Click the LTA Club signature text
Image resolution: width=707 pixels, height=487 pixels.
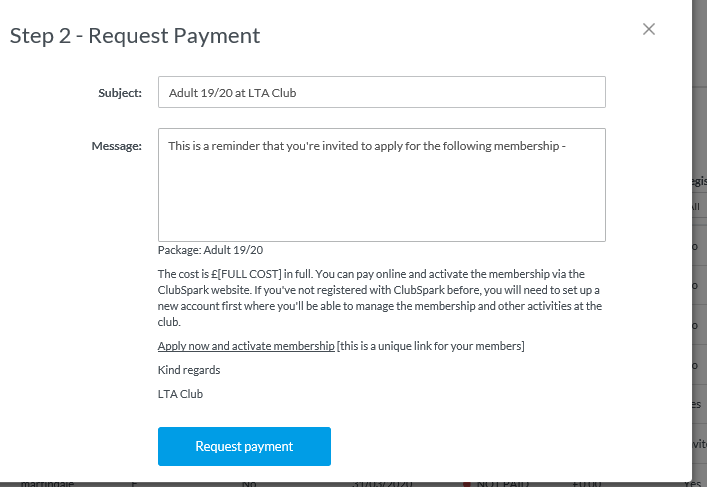tap(180, 394)
